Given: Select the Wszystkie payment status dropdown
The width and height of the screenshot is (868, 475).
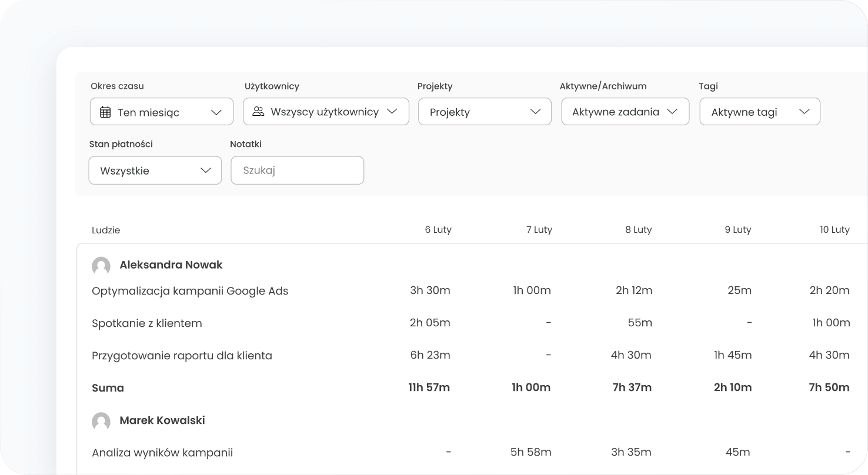Looking at the screenshot, I should tap(155, 170).
